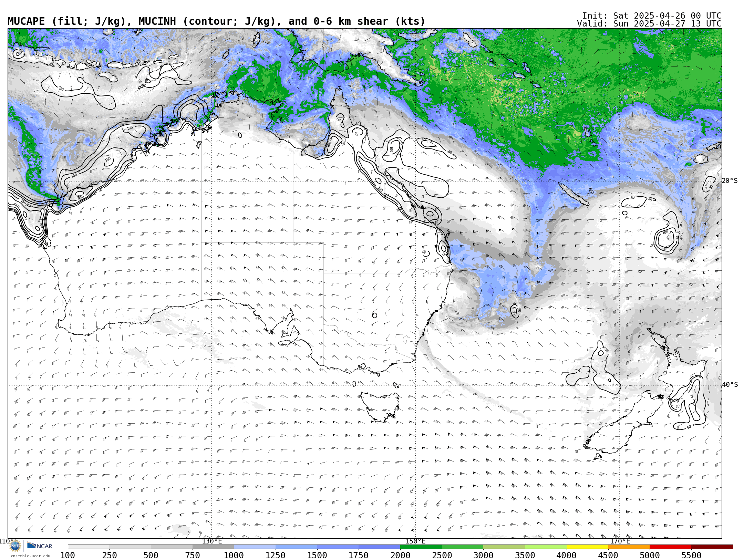Click the colorbar label 4500
Image resolution: width=744 pixels, height=560 pixels.
(x=608, y=555)
